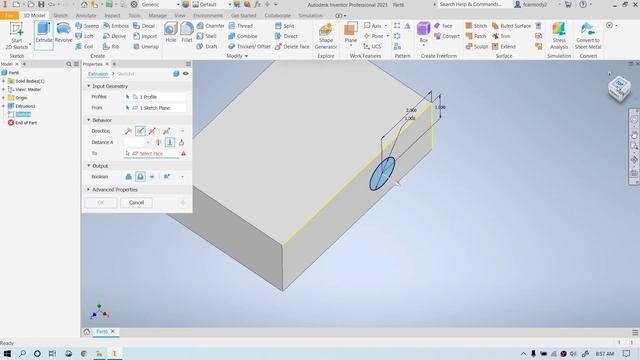
Task: Expand the Origin tree node
Action: tap(4, 98)
